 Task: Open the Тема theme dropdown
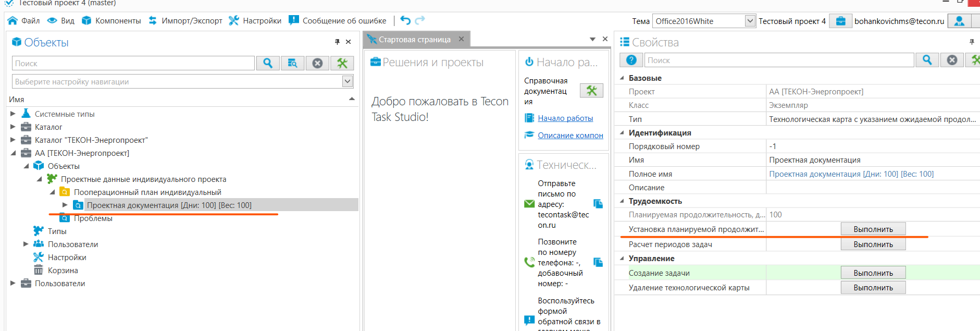click(750, 21)
